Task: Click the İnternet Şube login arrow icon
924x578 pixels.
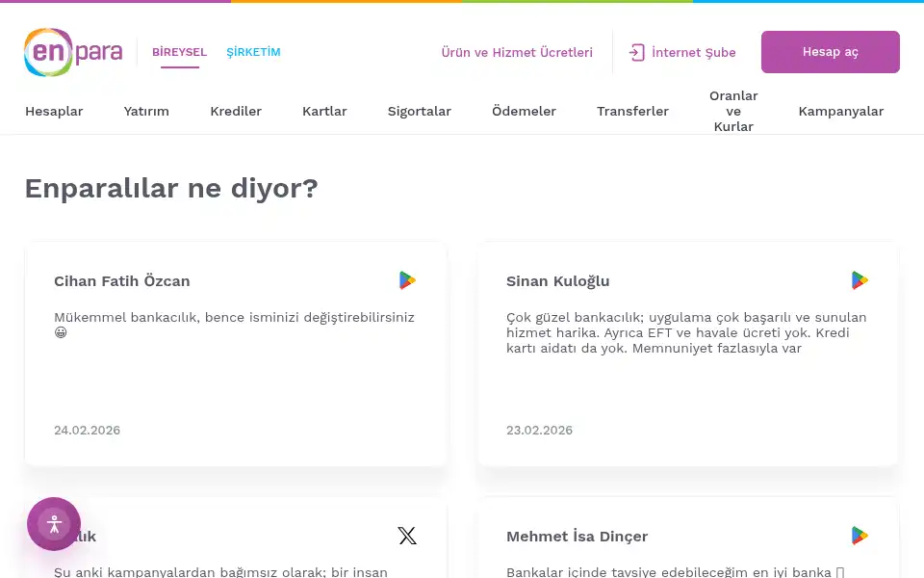Action: click(636, 52)
